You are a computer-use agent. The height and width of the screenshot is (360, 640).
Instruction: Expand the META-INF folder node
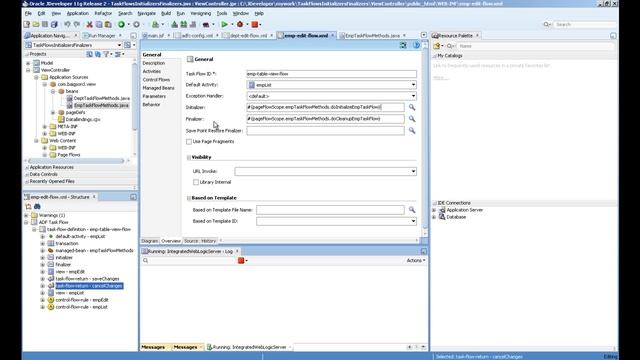pos(44,127)
